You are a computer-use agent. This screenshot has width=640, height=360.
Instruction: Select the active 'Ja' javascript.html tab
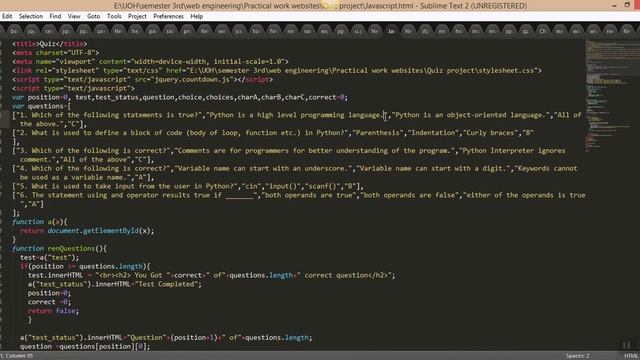(391, 31)
